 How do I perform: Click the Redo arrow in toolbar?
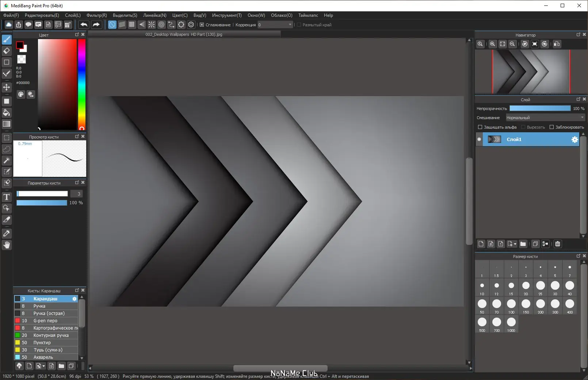point(96,24)
